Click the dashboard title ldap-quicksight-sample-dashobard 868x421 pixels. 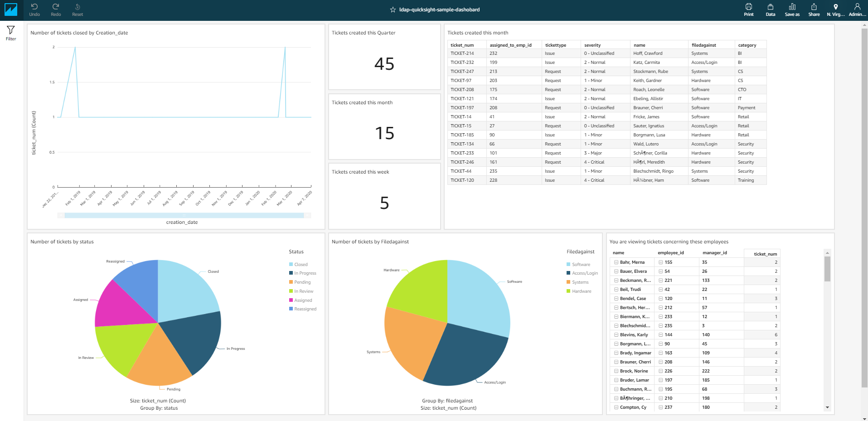click(x=439, y=10)
